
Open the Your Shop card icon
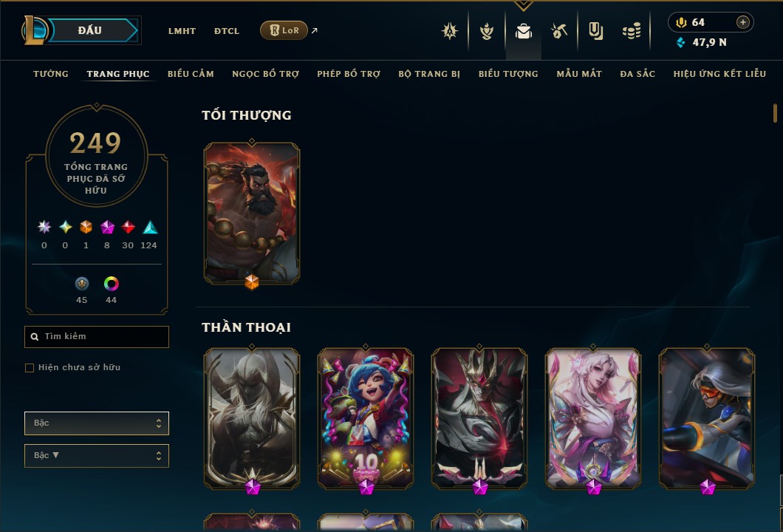click(595, 32)
